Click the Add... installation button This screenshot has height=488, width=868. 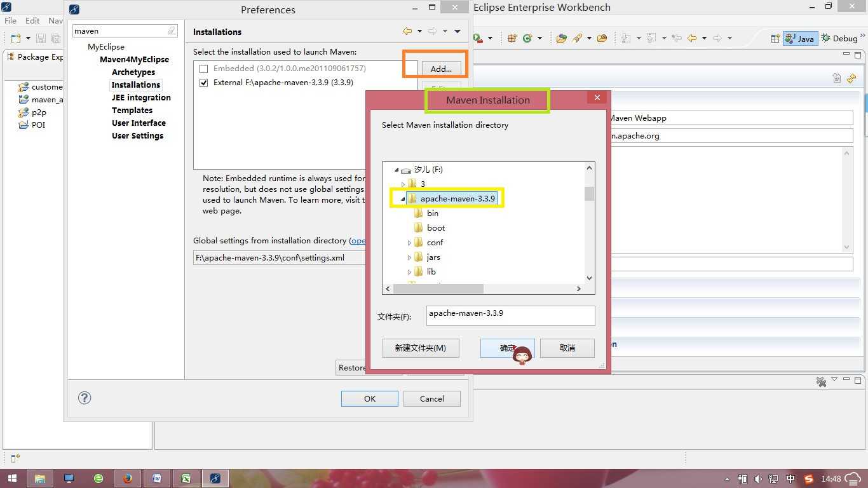(441, 69)
